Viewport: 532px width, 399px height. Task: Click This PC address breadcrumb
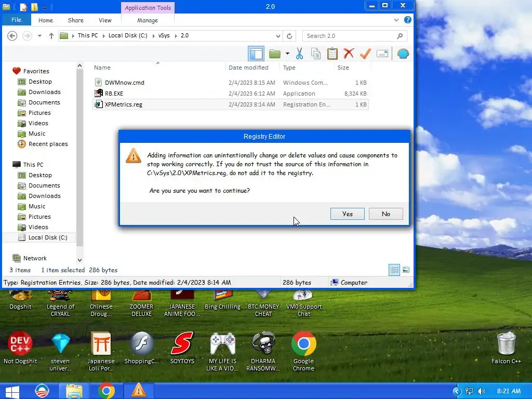pyautogui.click(x=87, y=36)
